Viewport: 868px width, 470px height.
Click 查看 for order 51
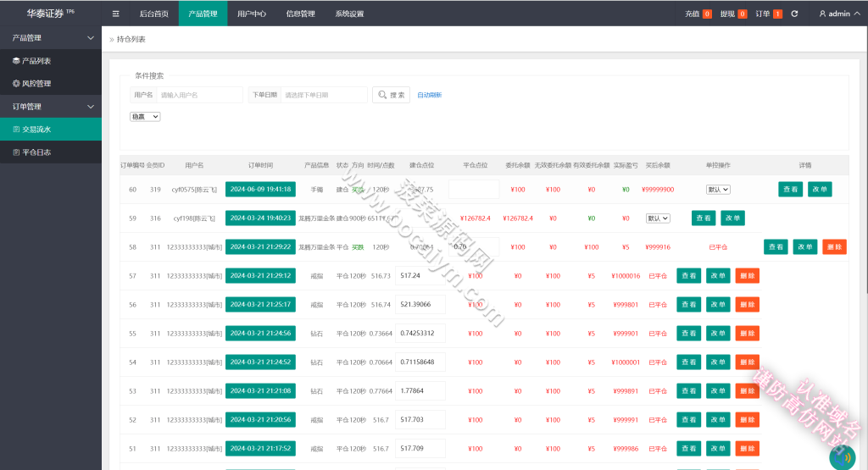coord(688,449)
